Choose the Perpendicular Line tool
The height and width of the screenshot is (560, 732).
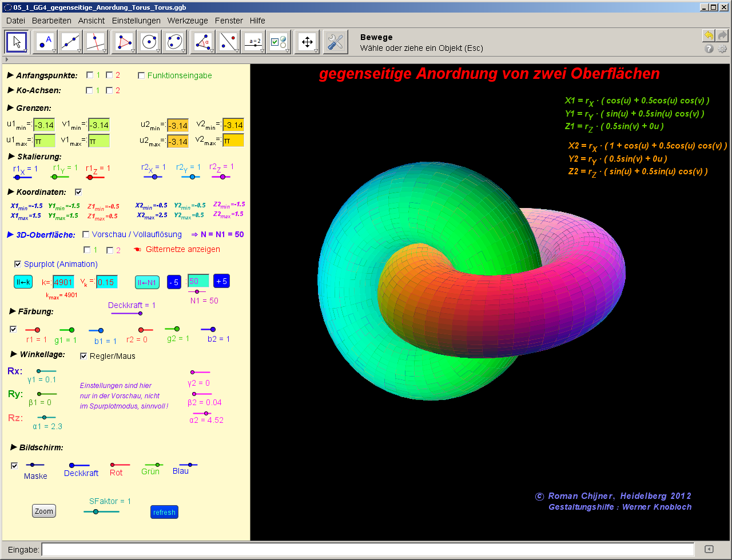[x=96, y=42]
